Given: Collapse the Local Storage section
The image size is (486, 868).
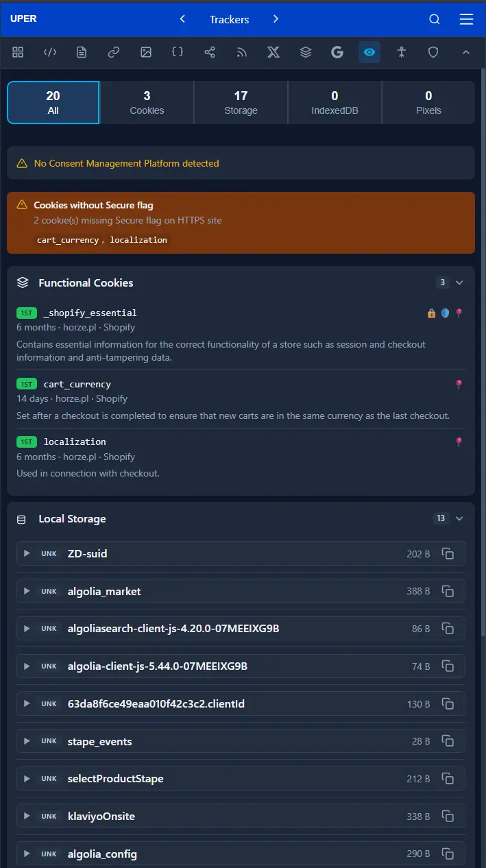Looking at the screenshot, I should pos(460,518).
